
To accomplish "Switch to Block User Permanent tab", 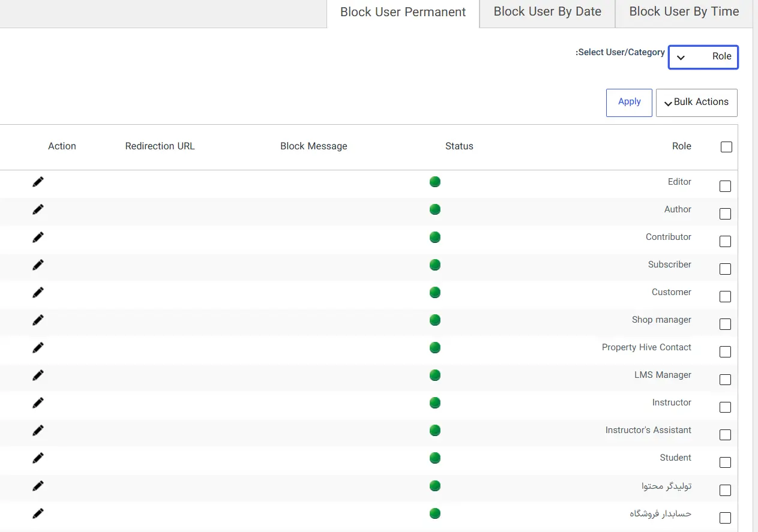I will point(403,13).
